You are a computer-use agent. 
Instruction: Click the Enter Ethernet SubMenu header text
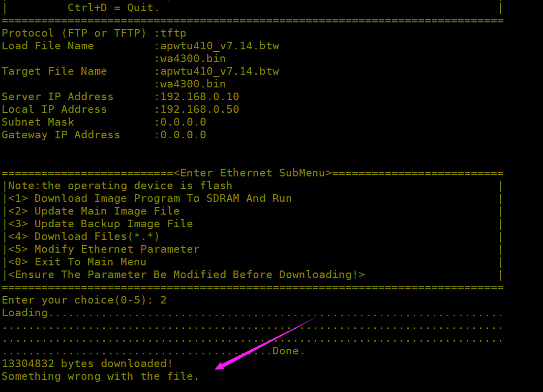coord(252,173)
